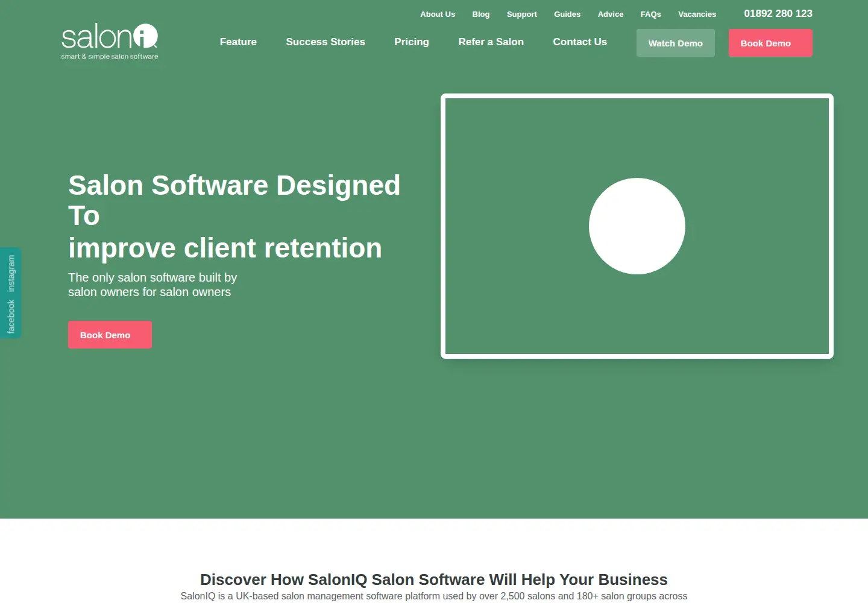Play the hero video with the round button
This screenshot has height=603, width=868.
[x=637, y=226]
